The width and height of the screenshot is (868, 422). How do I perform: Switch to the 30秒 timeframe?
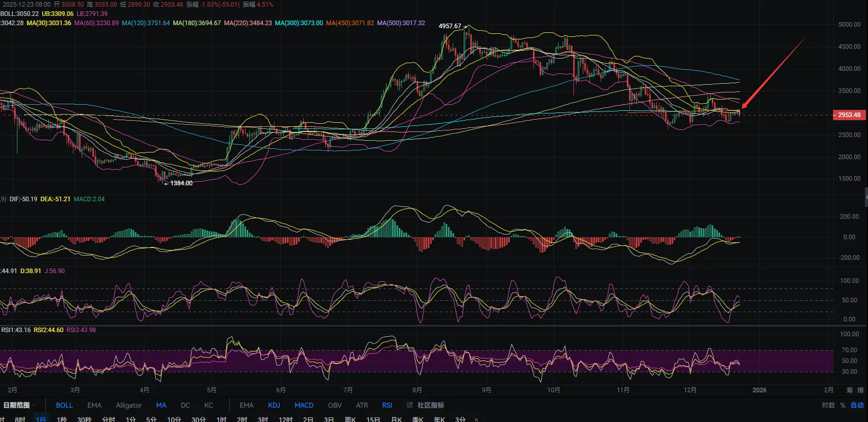pyautogui.click(x=84, y=419)
